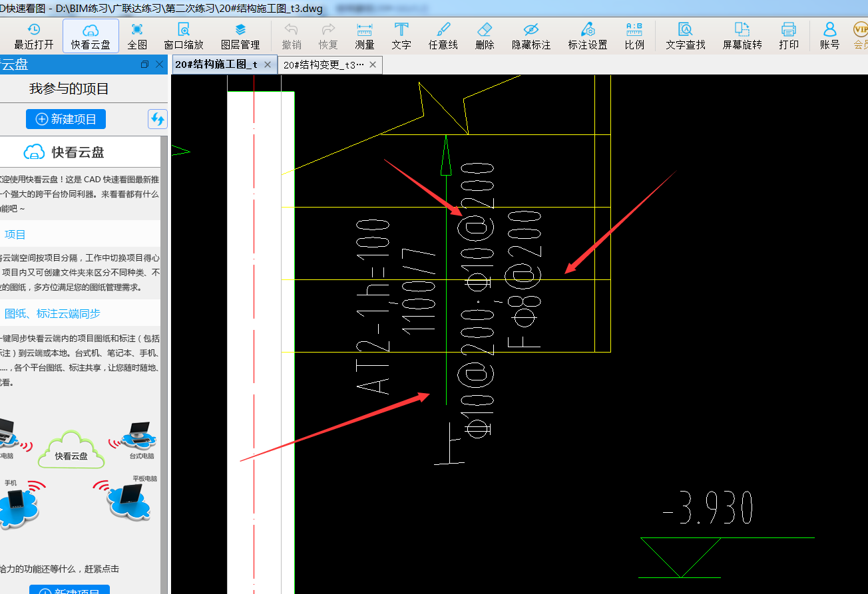The height and width of the screenshot is (594, 868).
Task: Close the 20#结构变更_t3 tab
Action: click(373, 65)
